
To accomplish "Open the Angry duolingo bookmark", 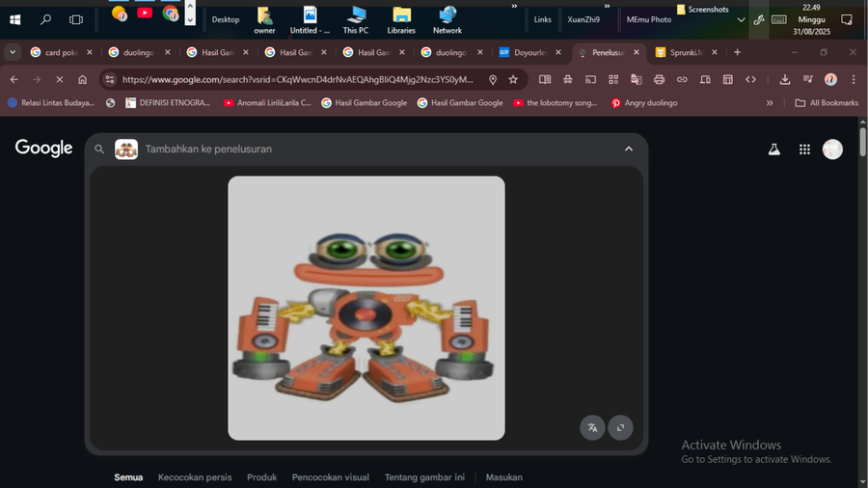I will pos(644,103).
